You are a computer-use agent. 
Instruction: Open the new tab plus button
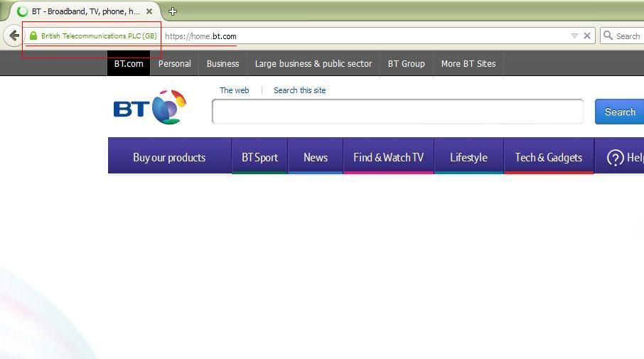coord(173,11)
